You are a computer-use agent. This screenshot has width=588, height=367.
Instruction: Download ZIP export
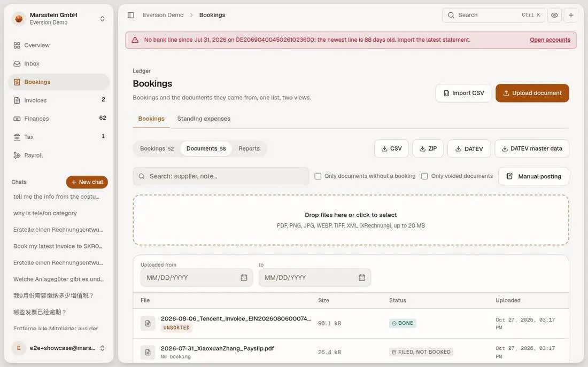tap(428, 149)
